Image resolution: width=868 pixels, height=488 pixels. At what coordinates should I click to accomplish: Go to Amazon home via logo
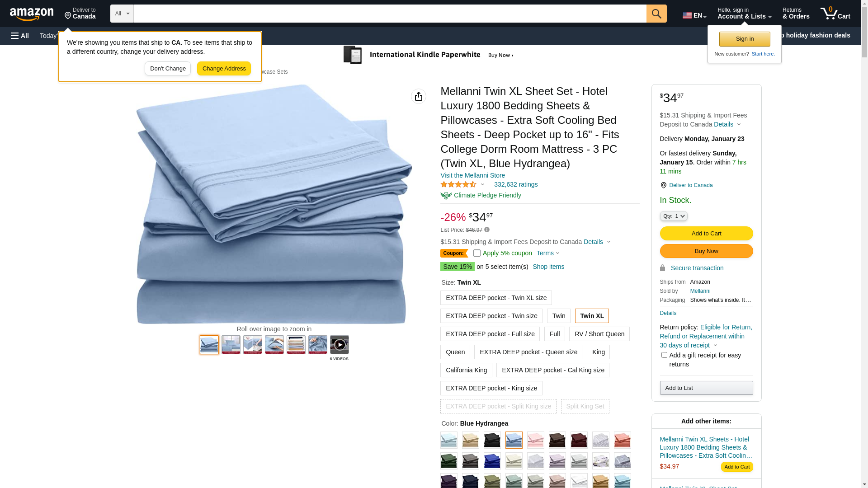[x=32, y=14]
